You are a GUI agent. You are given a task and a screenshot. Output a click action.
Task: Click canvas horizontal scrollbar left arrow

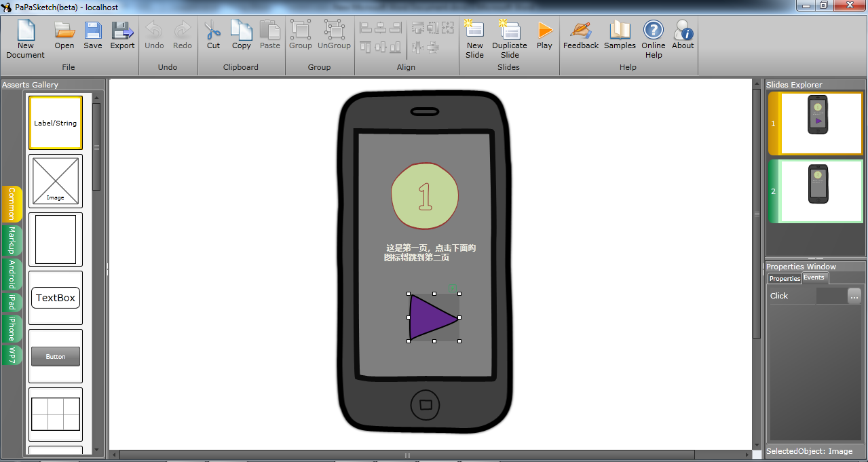pos(114,455)
